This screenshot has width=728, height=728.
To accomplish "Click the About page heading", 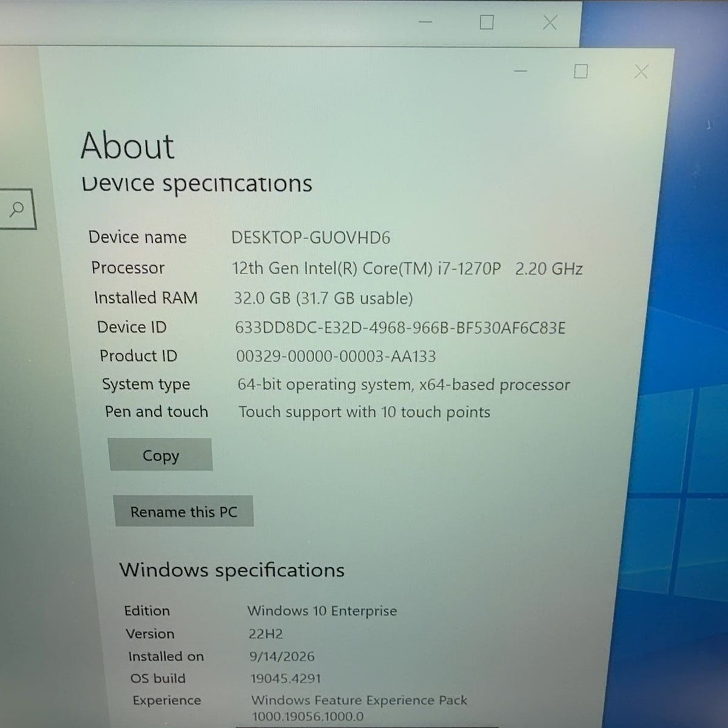I will (127, 146).
